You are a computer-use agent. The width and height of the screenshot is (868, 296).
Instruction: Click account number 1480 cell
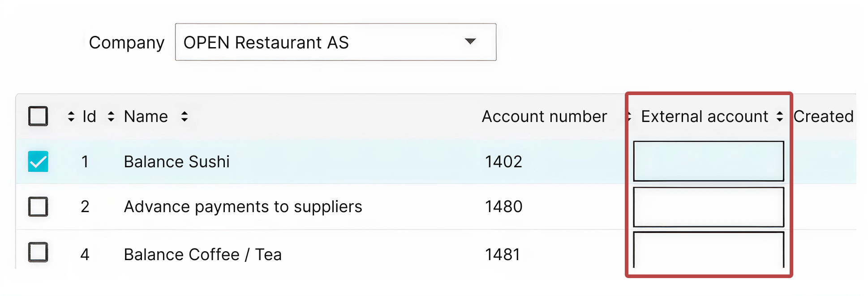[x=503, y=207]
